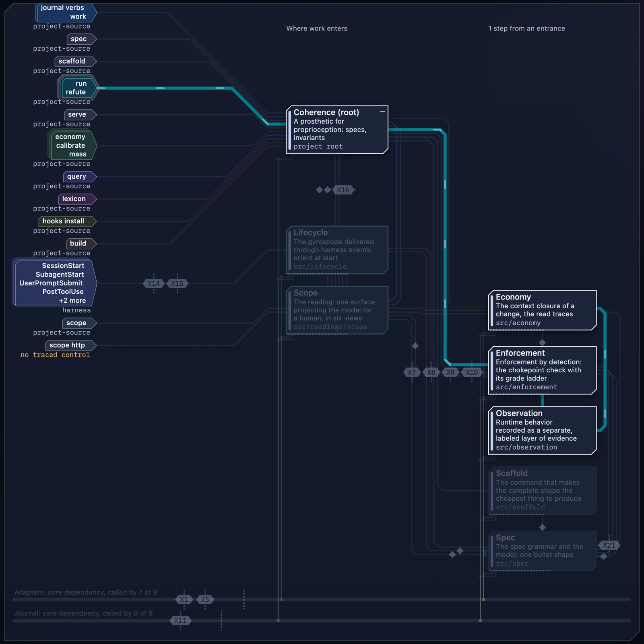Click the X8 crossing marker
644x644 pixels.
[431, 372]
